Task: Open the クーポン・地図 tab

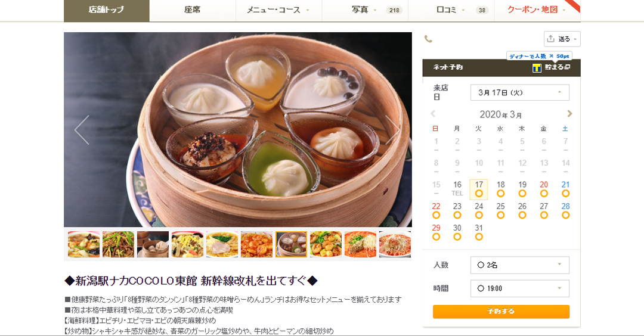Action: 537,10
